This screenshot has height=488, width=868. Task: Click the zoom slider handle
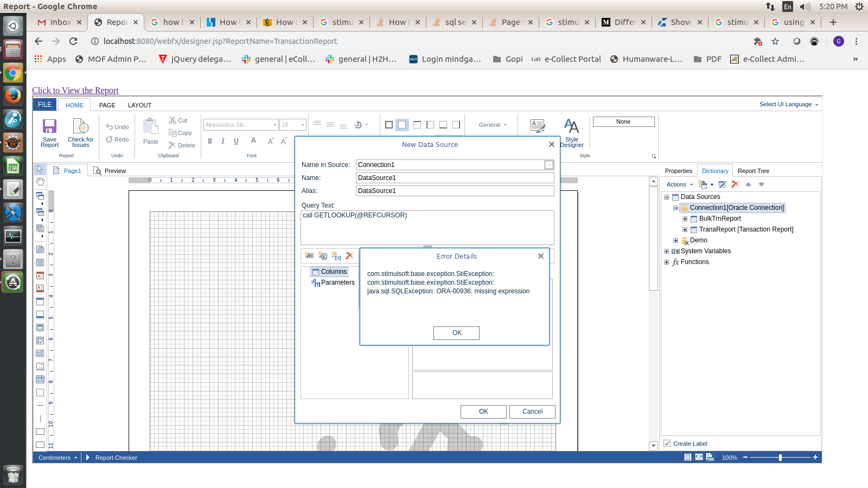click(780, 458)
